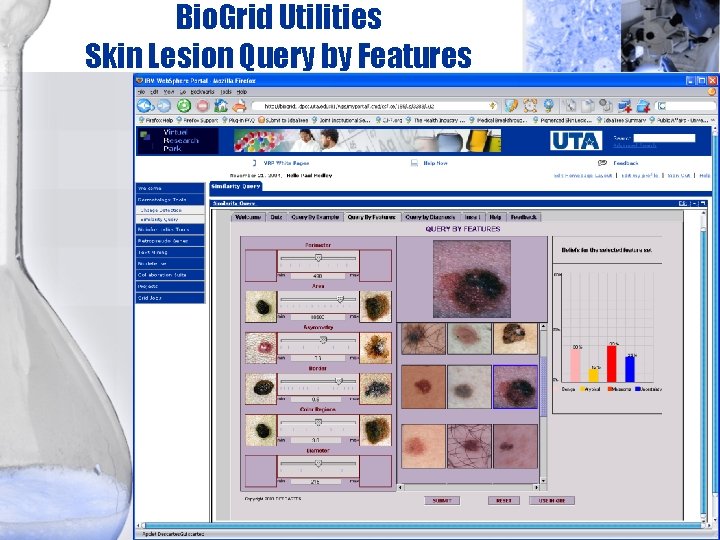This screenshot has height=540, width=720.
Task: Click the Border slider handle
Action: [339, 381]
